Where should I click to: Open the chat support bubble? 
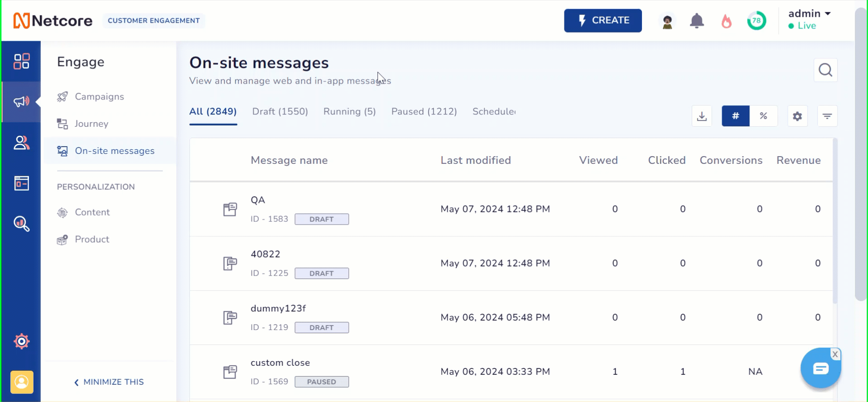pos(820,368)
